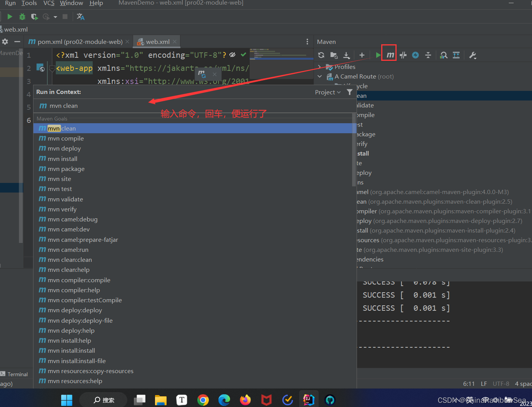
Task: Close the web.xml editor tab
Action: (175, 42)
